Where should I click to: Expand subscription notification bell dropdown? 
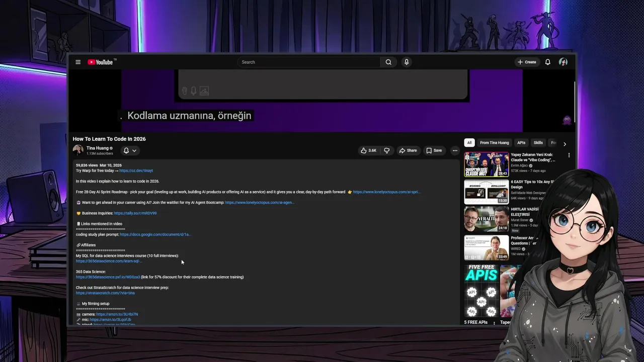[x=130, y=150]
